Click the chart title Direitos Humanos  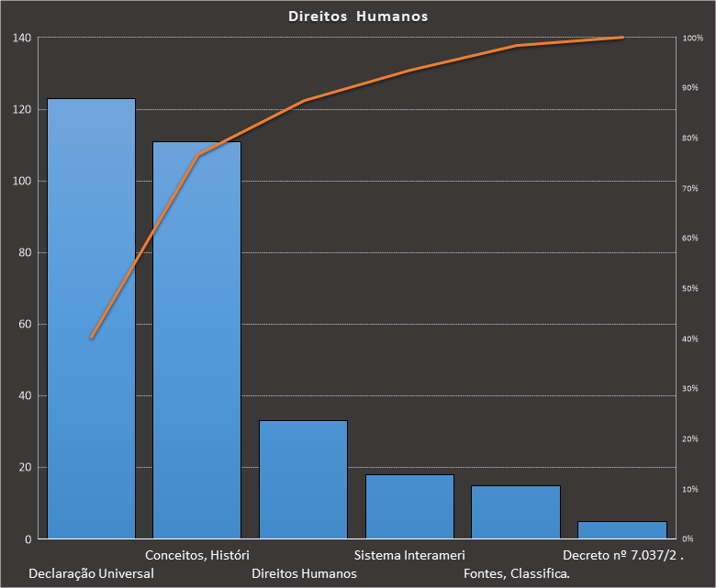click(x=358, y=17)
